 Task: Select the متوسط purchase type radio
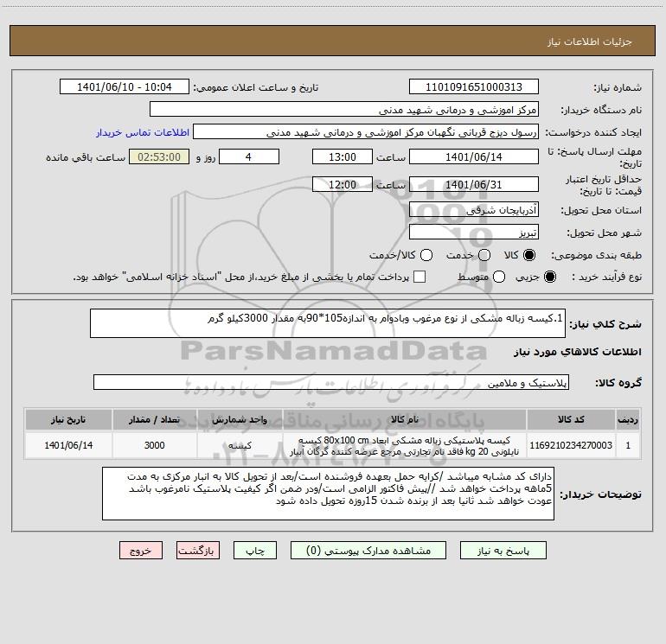pos(499,277)
